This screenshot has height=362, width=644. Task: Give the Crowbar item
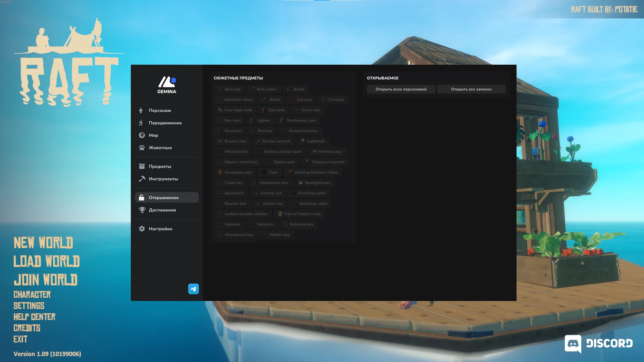click(x=333, y=100)
